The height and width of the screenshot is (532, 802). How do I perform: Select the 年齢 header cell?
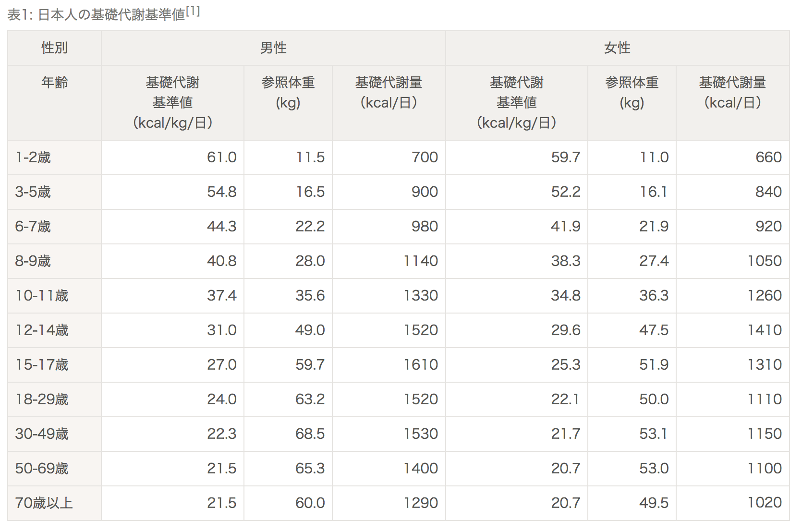point(54,83)
